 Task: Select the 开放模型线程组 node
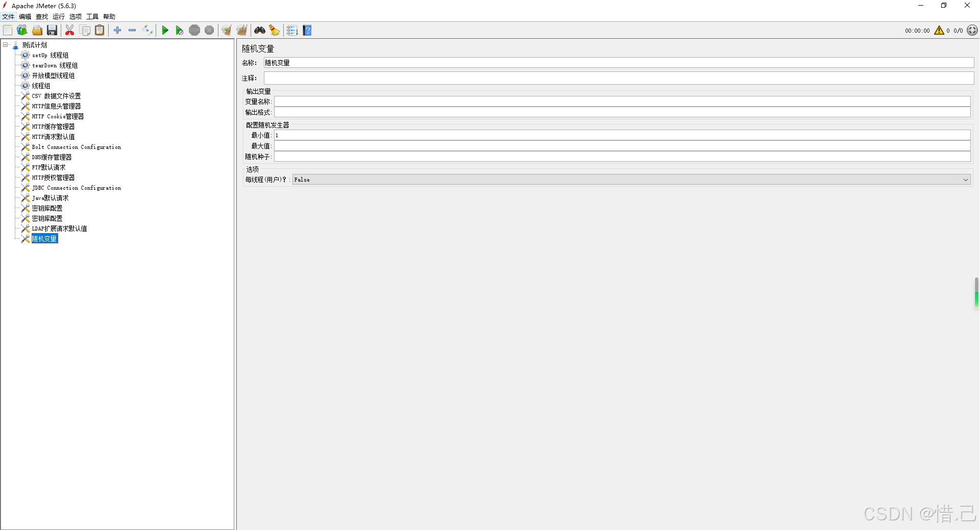click(53, 75)
